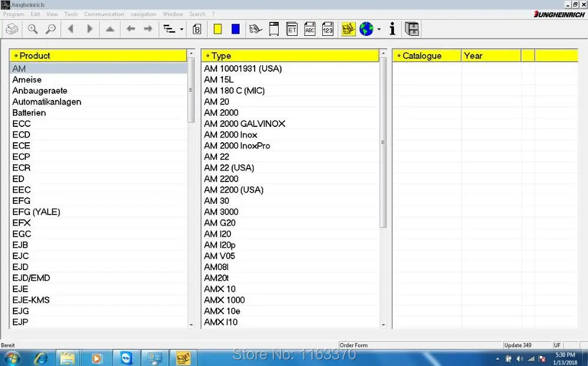The height and width of the screenshot is (366, 588).
Task: Click the Year column header
Action: (x=491, y=55)
